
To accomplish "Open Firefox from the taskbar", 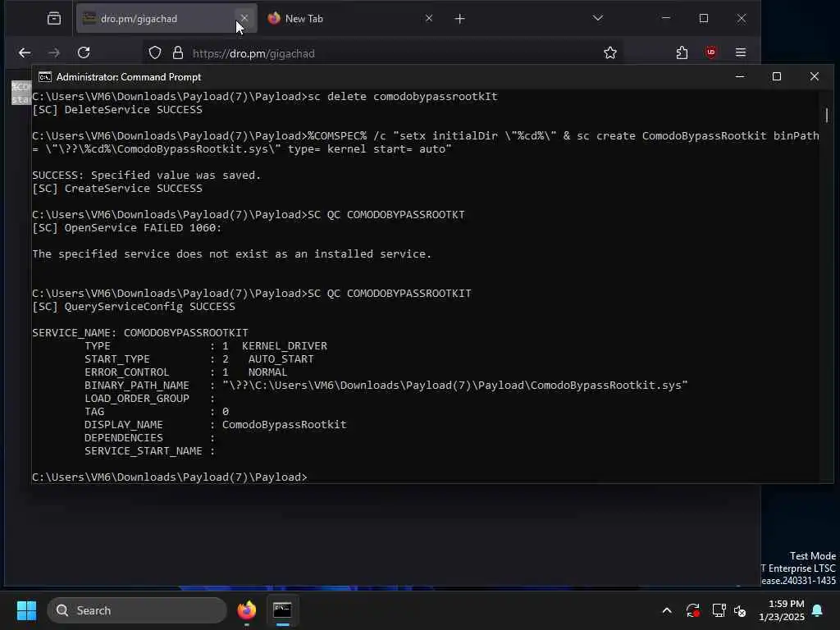I will coord(246,610).
